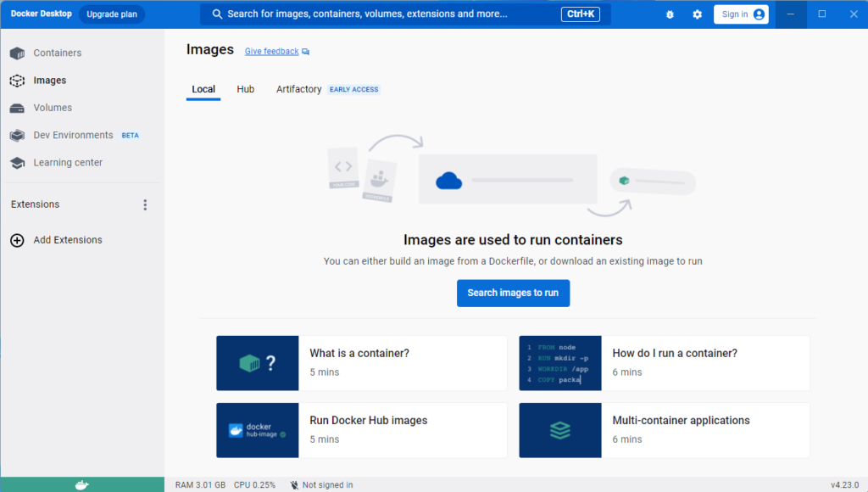
Task: Open the Multi-container applications guide card
Action: click(664, 429)
